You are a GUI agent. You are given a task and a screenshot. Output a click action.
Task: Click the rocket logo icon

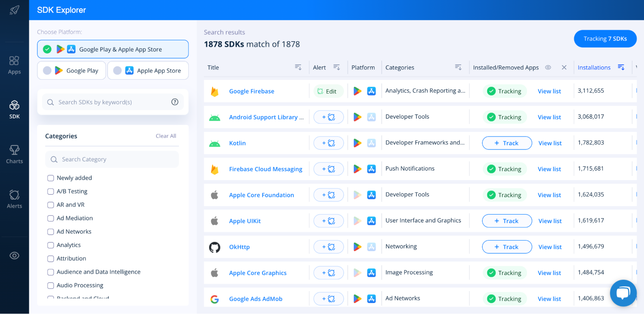pyautogui.click(x=14, y=10)
